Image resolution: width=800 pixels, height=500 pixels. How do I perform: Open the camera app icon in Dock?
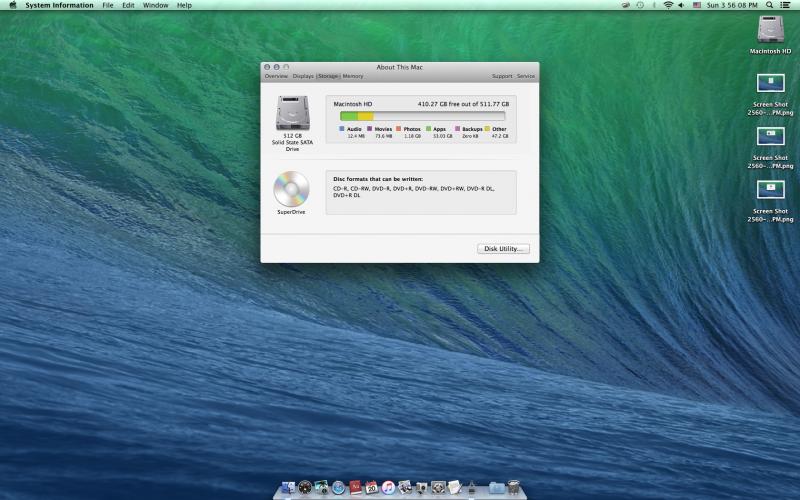pos(421,488)
